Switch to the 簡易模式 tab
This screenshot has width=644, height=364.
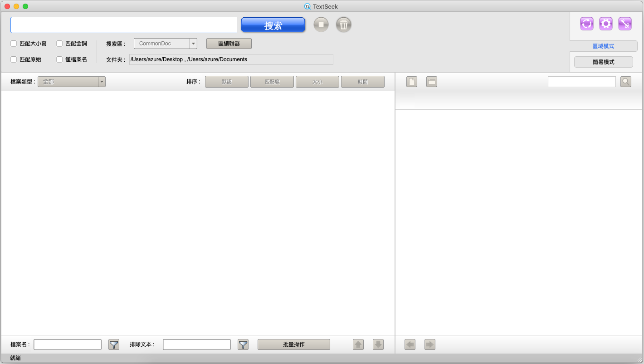pos(603,62)
